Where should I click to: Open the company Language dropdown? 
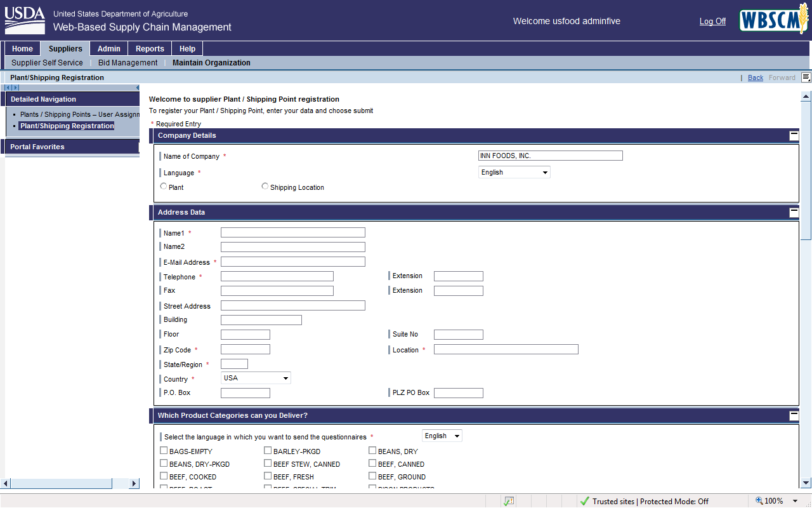tap(514, 172)
